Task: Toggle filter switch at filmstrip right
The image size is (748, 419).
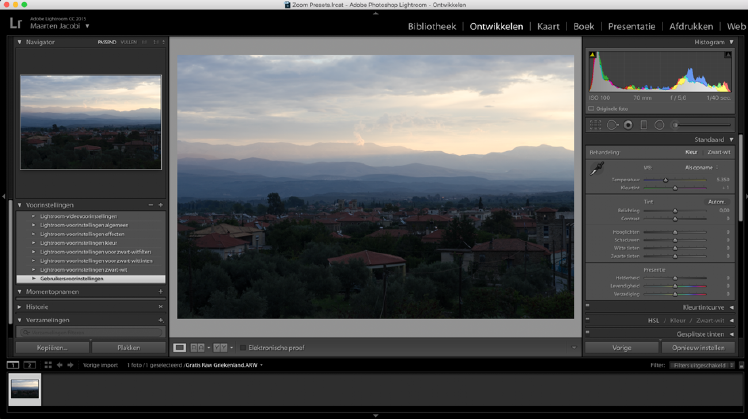Action: pos(741,365)
